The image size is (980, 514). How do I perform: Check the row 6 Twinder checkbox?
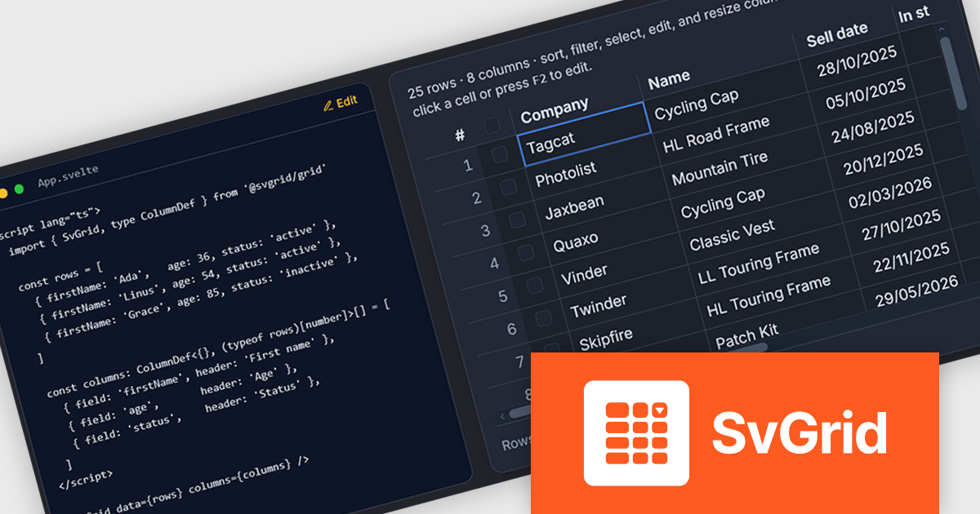pyautogui.click(x=544, y=318)
